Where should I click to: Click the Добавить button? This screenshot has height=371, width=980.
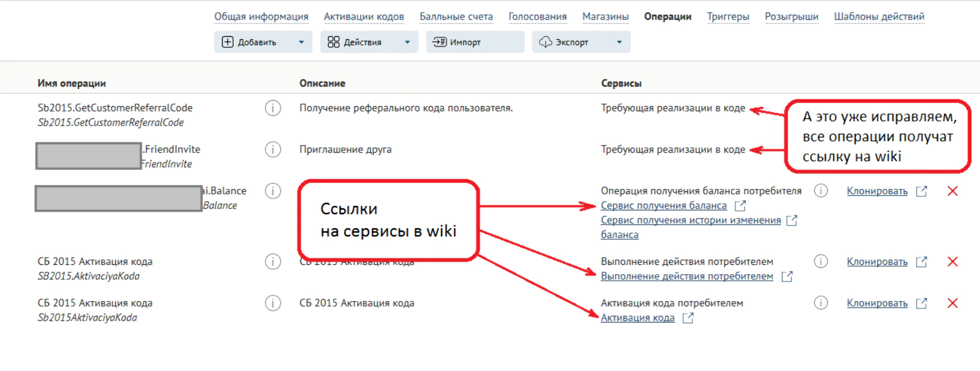(x=263, y=42)
